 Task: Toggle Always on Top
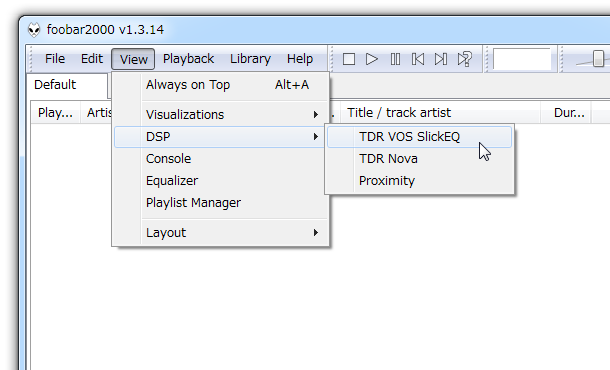click(x=221, y=85)
